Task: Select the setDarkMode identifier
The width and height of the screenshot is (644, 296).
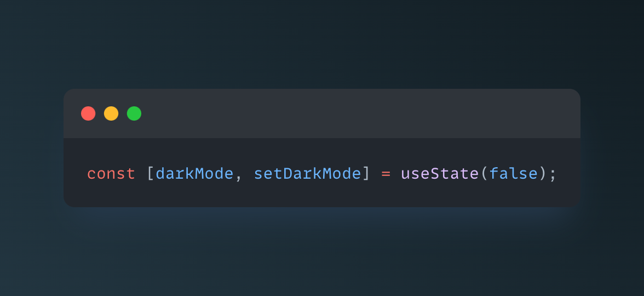Action: (x=308, y=174)
